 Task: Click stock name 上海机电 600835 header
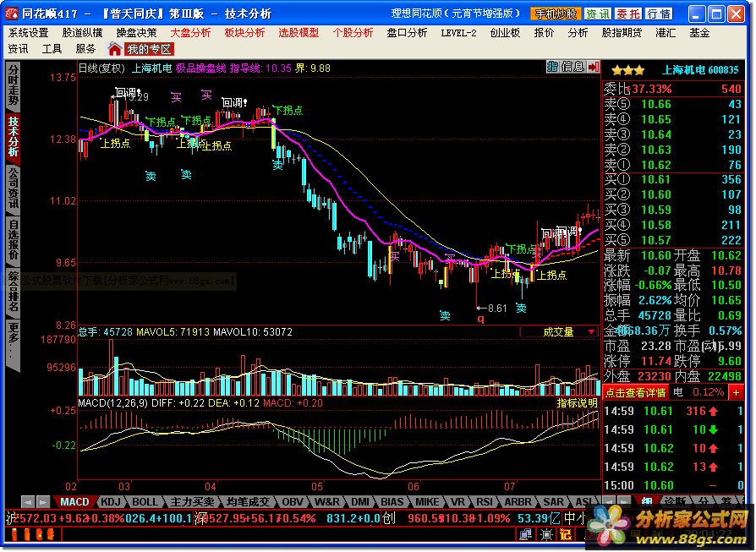coord(700,70)
